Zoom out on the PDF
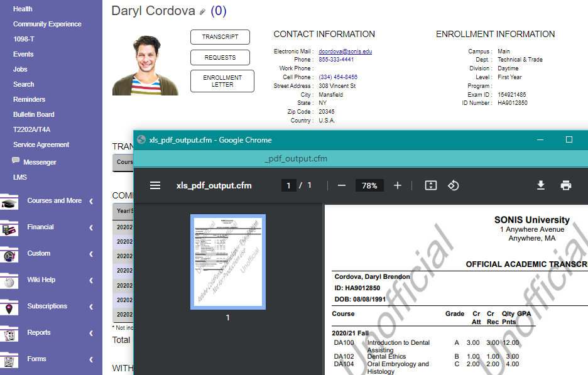The height and width of the screenshot is (375, 588). [x=342, y=185]
